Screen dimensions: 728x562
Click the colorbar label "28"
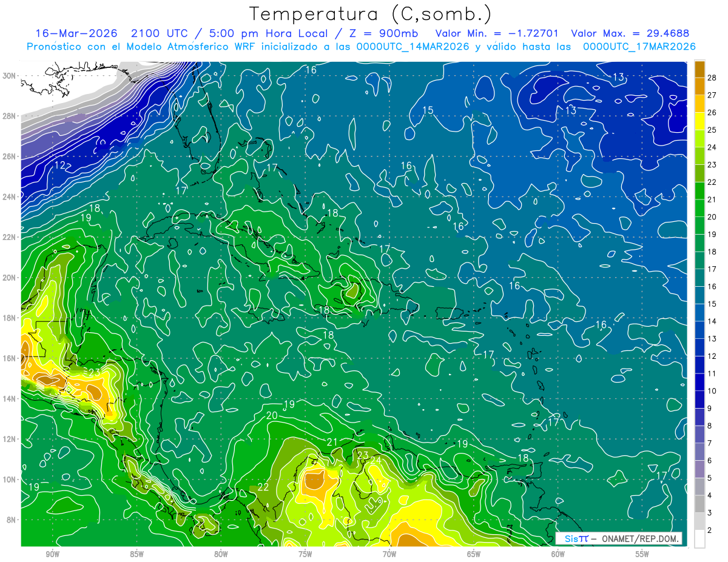[712, 78]
